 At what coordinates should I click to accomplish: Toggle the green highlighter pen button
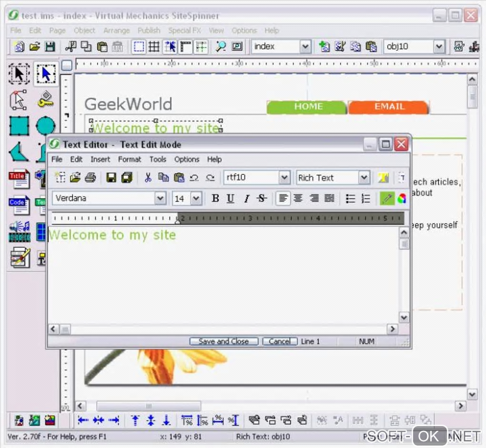coord(387,198)
